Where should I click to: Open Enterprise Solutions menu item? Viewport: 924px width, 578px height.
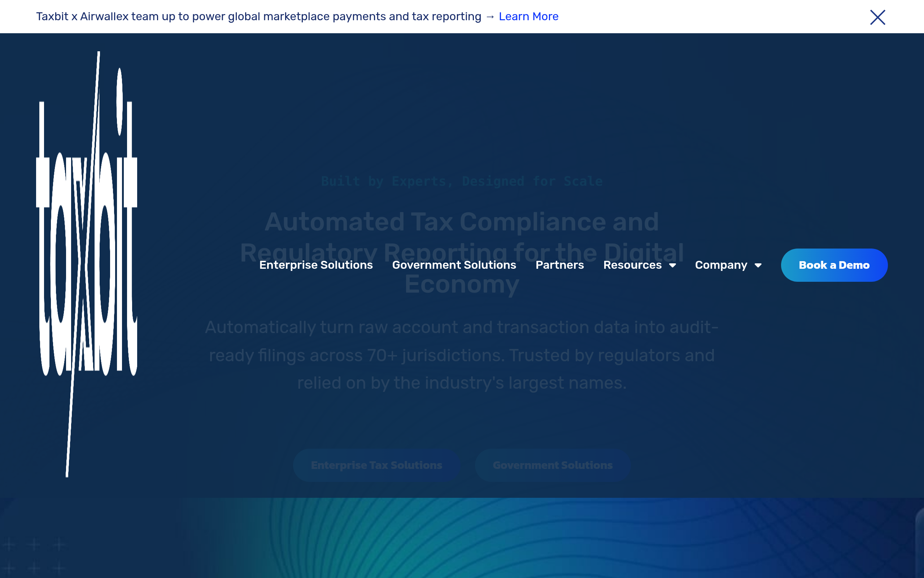coord(316,265)
